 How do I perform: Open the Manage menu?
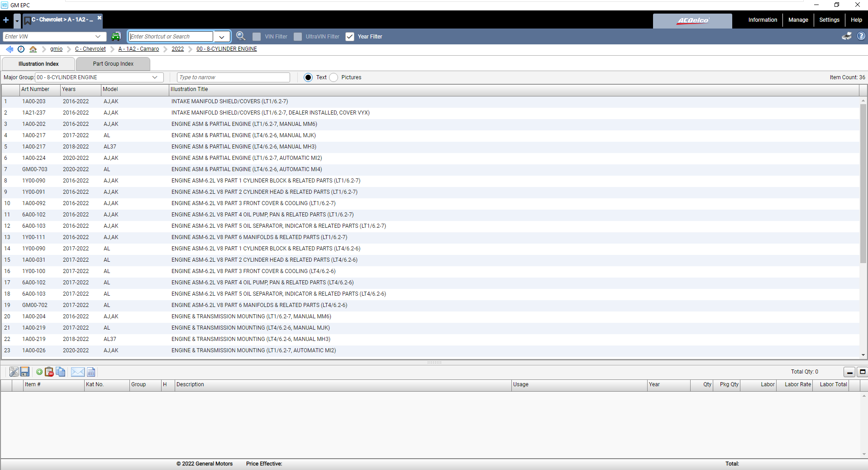point(798,20)
